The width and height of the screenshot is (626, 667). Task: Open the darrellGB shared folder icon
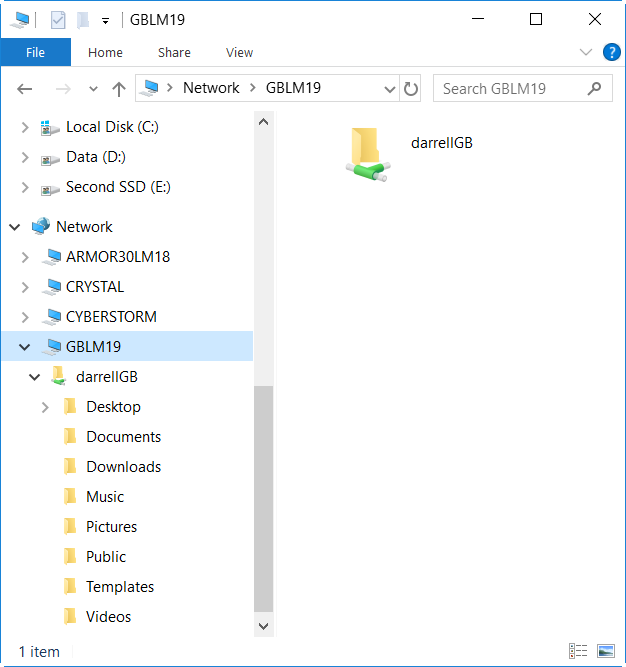pyautogui.click(x=367, y=153)
